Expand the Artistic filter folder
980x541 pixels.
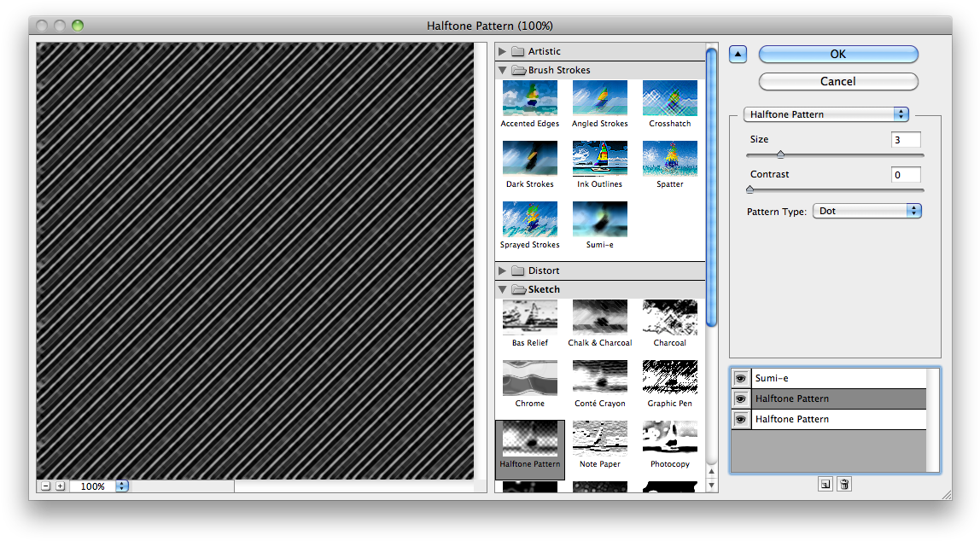[x=503, y=51]
